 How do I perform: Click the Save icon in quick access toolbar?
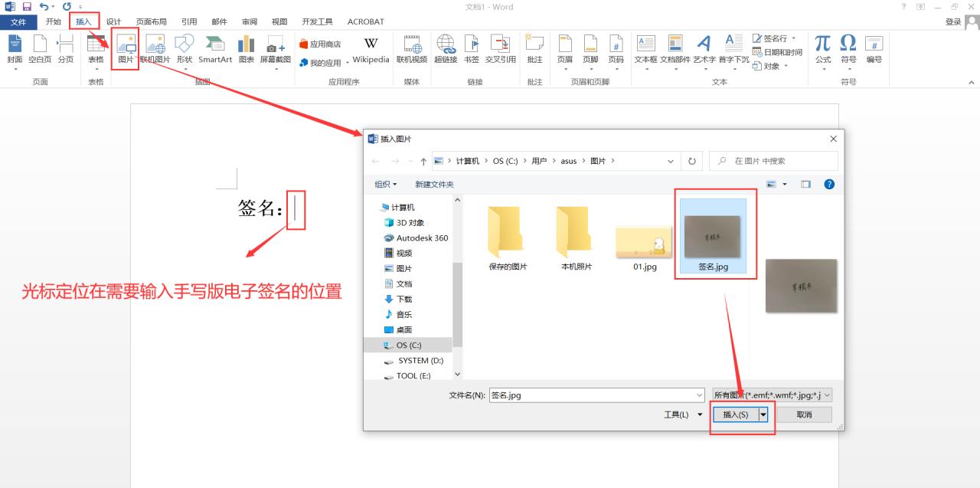coord(27,6)
